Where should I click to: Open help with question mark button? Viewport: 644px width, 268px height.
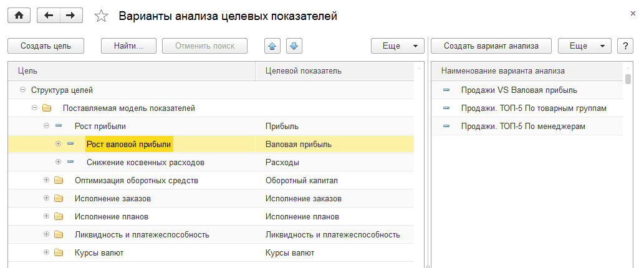click(625, 45)
